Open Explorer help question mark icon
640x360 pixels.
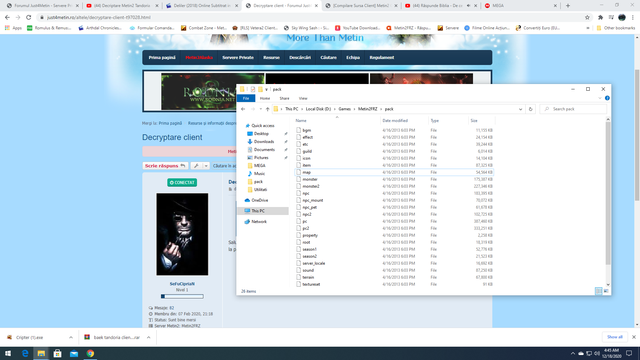[x=607, y=98]
